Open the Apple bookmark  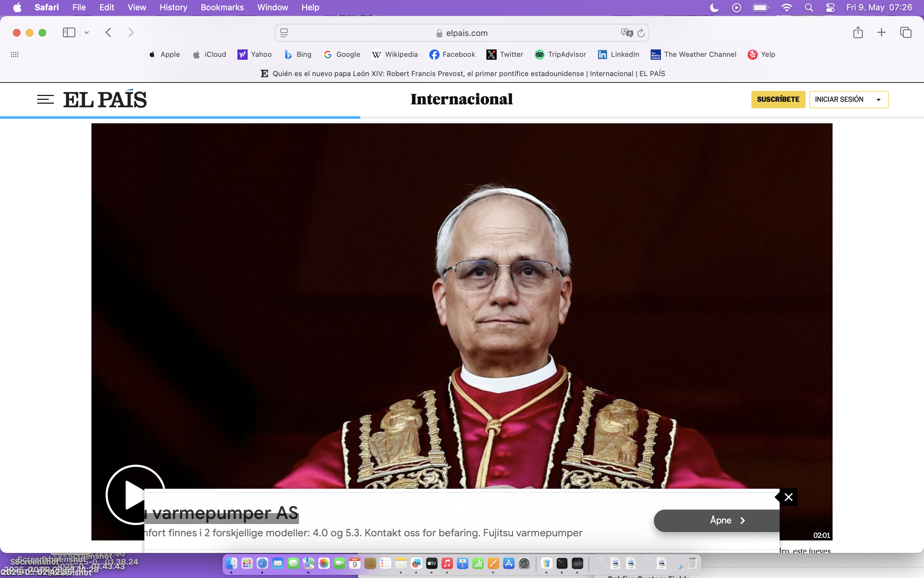pyautogui.click(x=164, y=54)
